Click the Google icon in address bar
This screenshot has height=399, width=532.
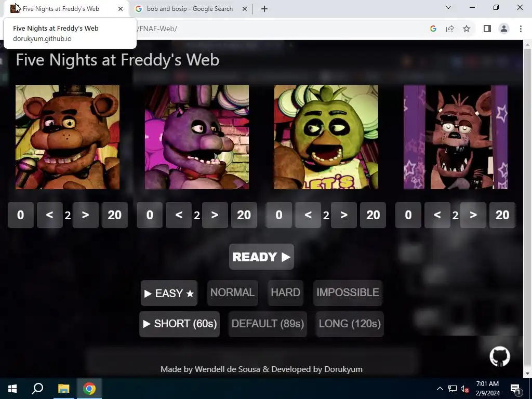click(x=433, y=29)
